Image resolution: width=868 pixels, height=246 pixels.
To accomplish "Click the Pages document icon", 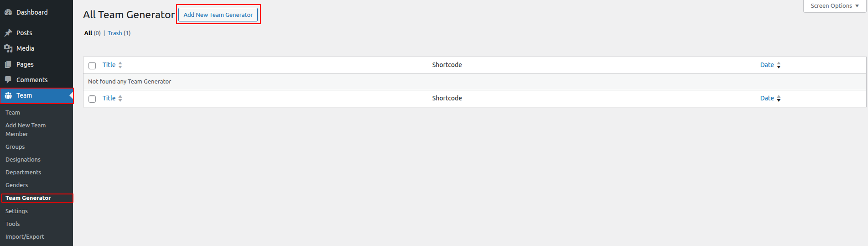I will [x=8, y=64].
